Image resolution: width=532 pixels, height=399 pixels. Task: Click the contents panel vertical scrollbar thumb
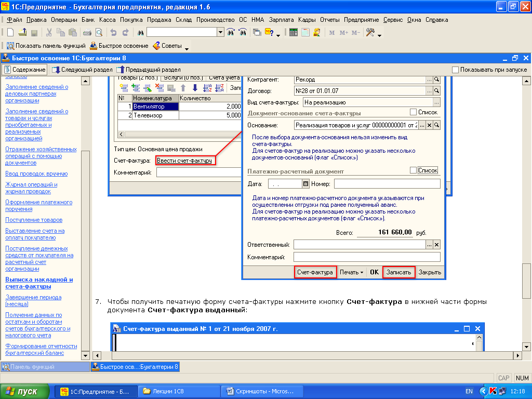(86, 251)
